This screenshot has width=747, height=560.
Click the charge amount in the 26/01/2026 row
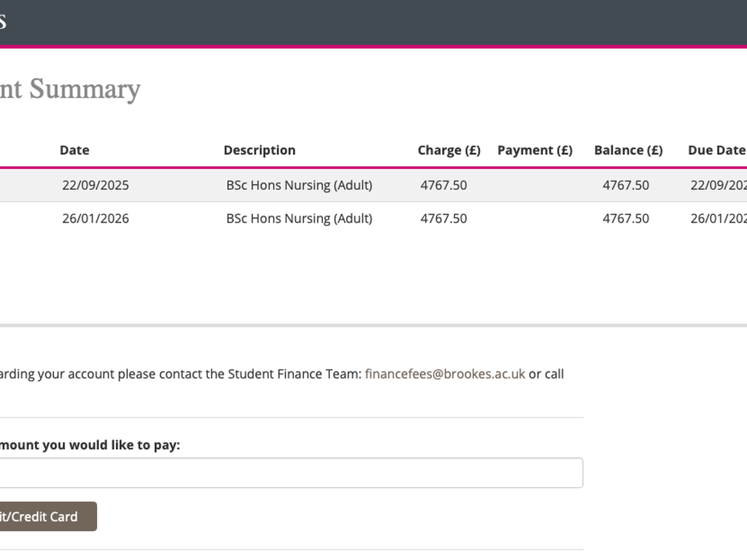coord(443,218)
